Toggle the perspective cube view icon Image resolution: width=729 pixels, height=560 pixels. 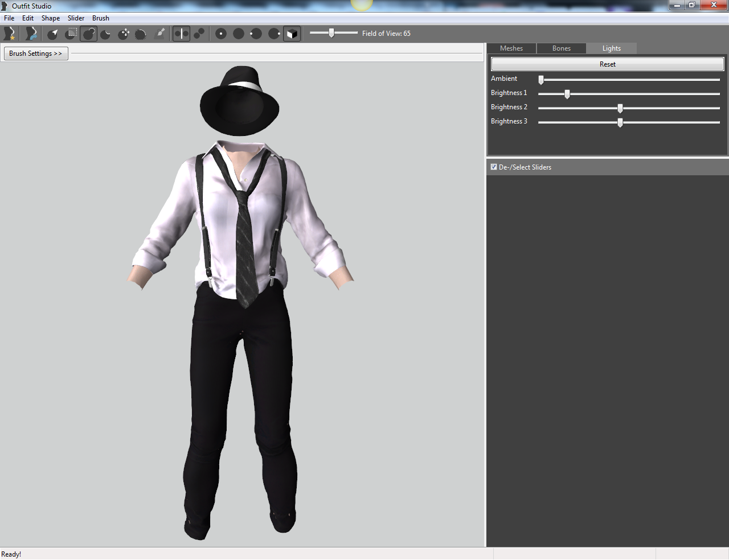[292, 34]
